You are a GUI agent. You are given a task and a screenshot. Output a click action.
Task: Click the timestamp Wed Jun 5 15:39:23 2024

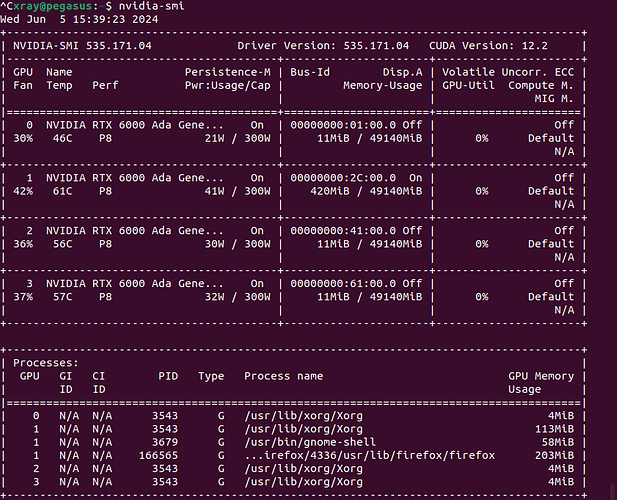click(79, 19)
